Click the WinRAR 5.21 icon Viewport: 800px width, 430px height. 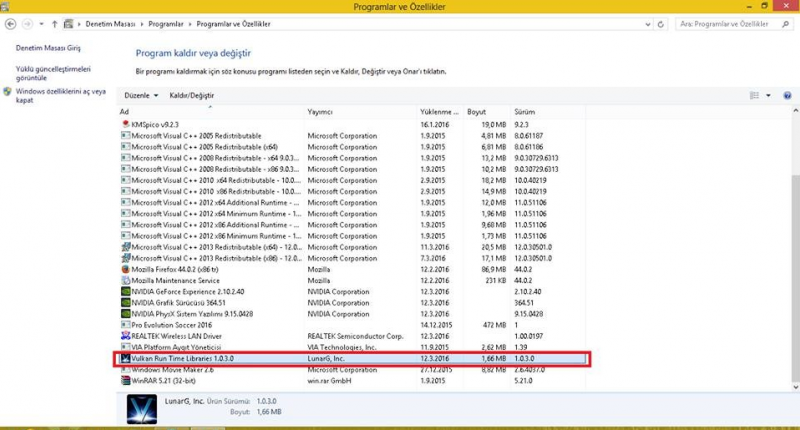point(126,381)
